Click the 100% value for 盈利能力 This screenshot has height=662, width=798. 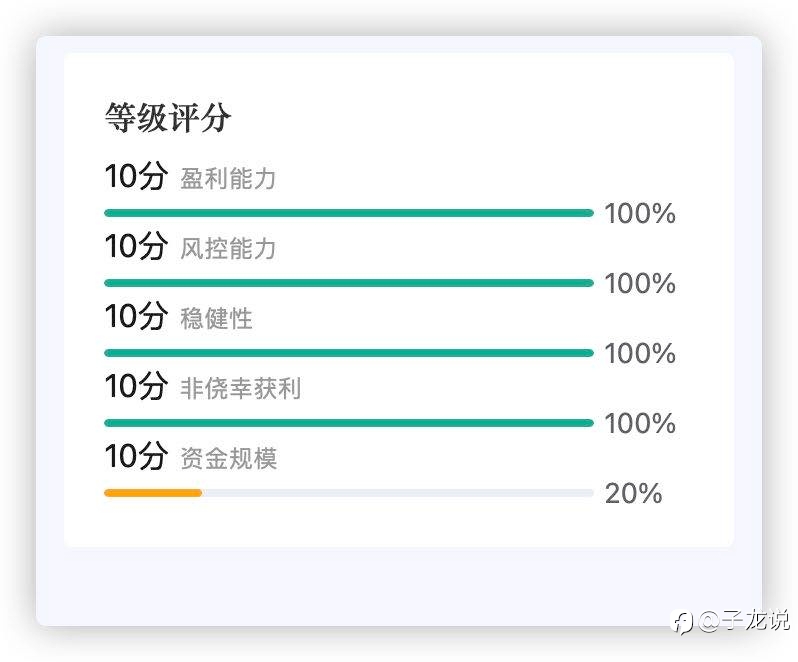click(640, 213)
